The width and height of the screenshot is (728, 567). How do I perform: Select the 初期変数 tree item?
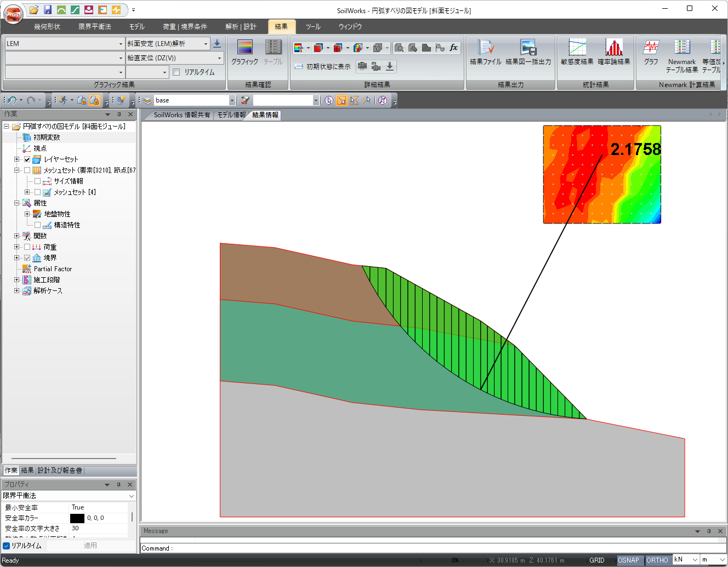47,138
